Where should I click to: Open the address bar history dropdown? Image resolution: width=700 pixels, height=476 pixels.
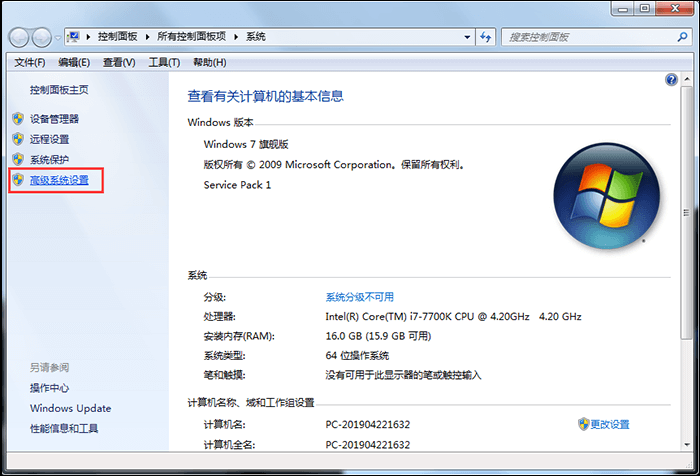(x=467, y=37)
